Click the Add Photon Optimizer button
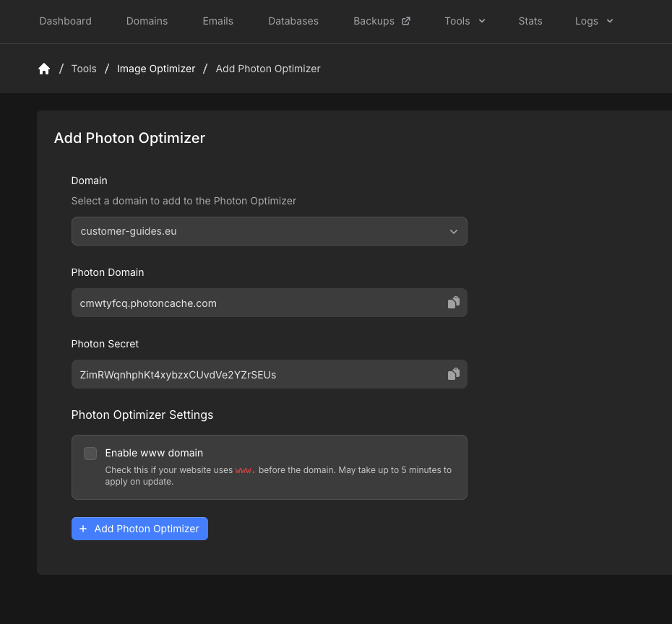The image size is (672, 624). (x=139, y=529)
